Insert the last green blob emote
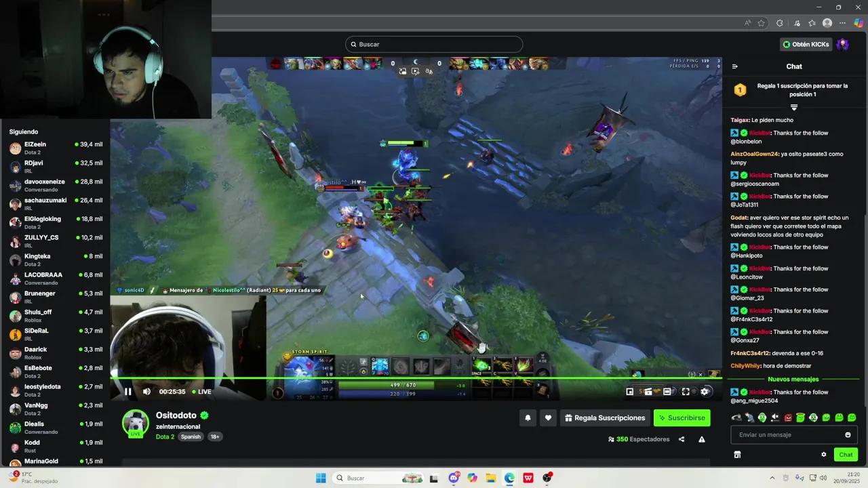The height and width of the screenshot is (488, 868). tap(852, 418)
